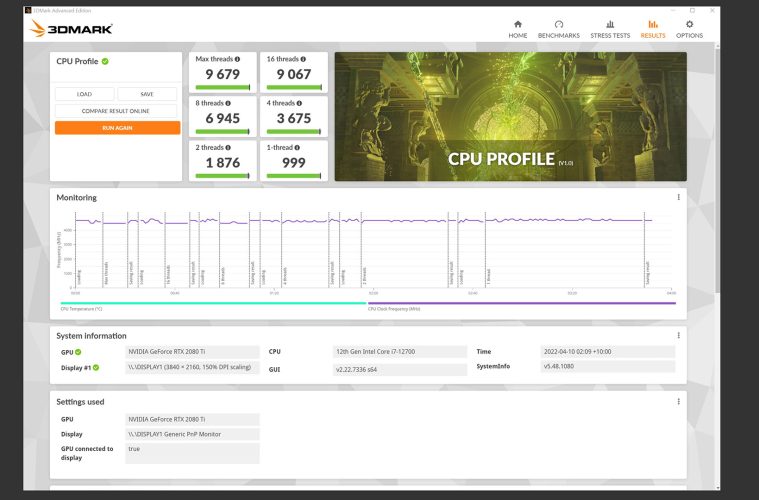This screenshot has width=759, height=500.
Task: Click Display value Generic PnP Monitor
Action: (x=193, y=434)
